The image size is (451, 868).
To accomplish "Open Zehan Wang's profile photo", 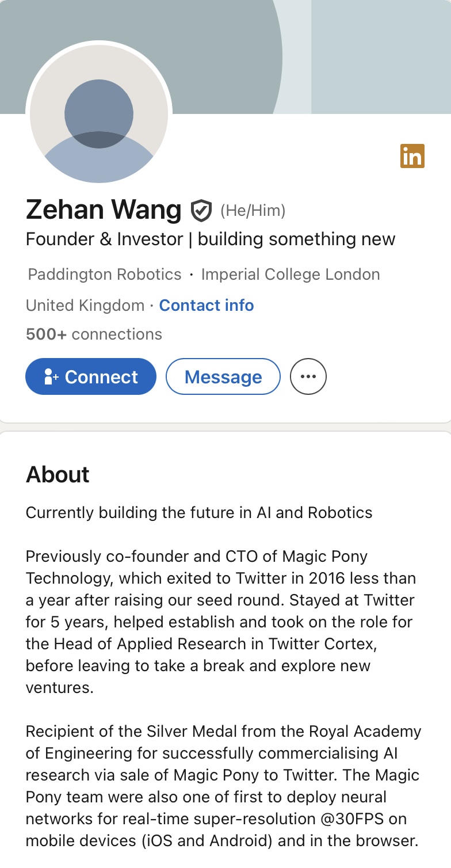I will coord(99,115).
